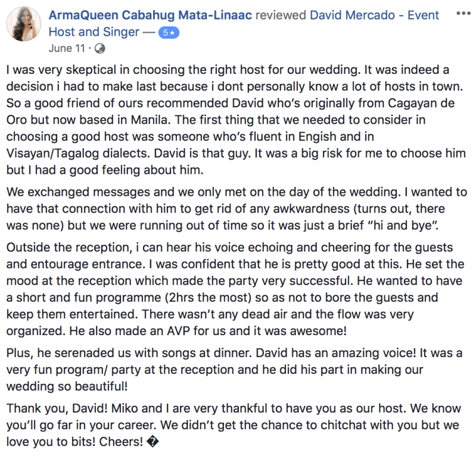Click the words "Cagayan de" in the review
The image size is (476, 453).
[x=418, y=105]
